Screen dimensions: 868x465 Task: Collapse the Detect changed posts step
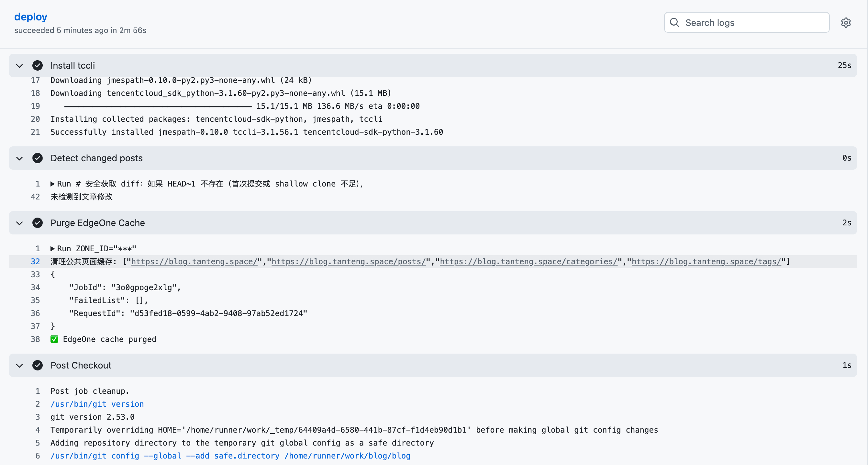tap(19, 158)
